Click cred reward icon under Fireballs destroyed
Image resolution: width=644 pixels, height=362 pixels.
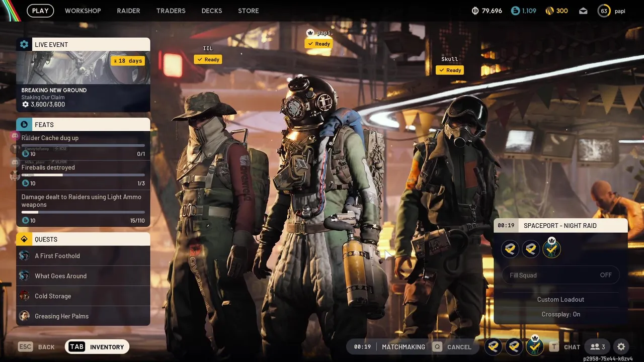(x=25, y=184)
